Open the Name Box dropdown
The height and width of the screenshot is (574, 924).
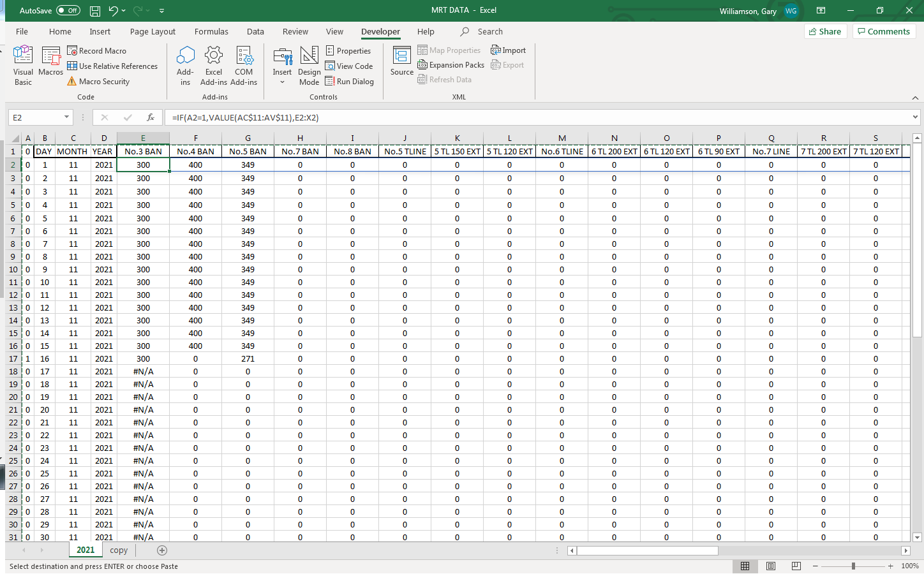point(66,117)
